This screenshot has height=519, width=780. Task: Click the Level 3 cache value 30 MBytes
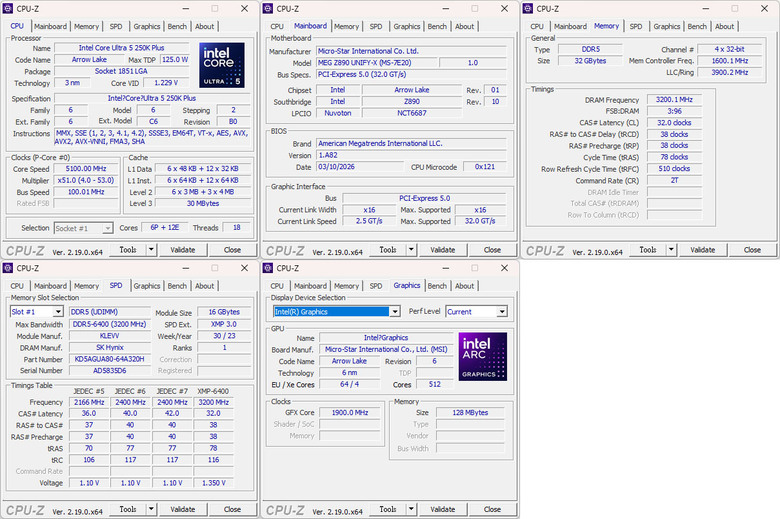pyautogui.click(x=203, y=203)
